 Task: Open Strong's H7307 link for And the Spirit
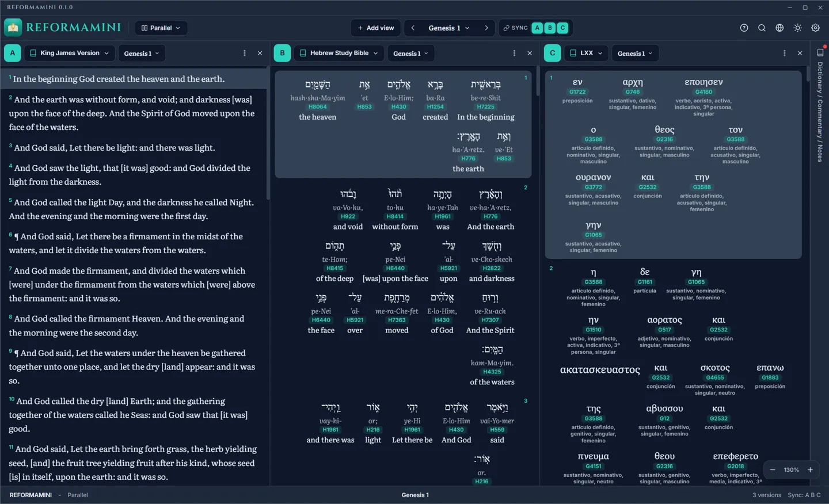pyautogui.click(x=490, y=320)
